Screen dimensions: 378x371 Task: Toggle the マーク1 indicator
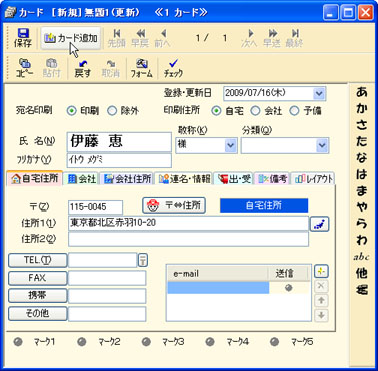[18, 342]
